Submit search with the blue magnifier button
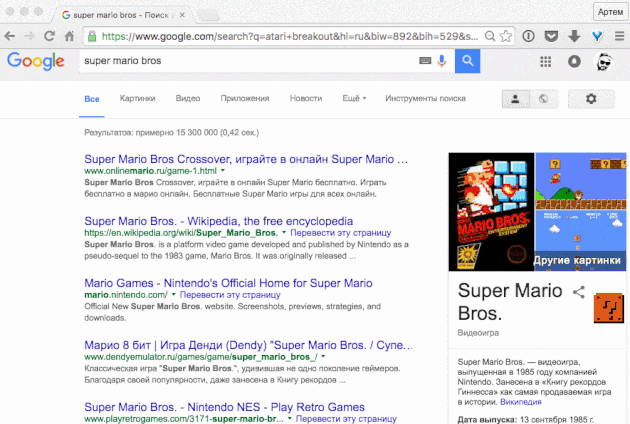630x424 pixels. [467, 61]
